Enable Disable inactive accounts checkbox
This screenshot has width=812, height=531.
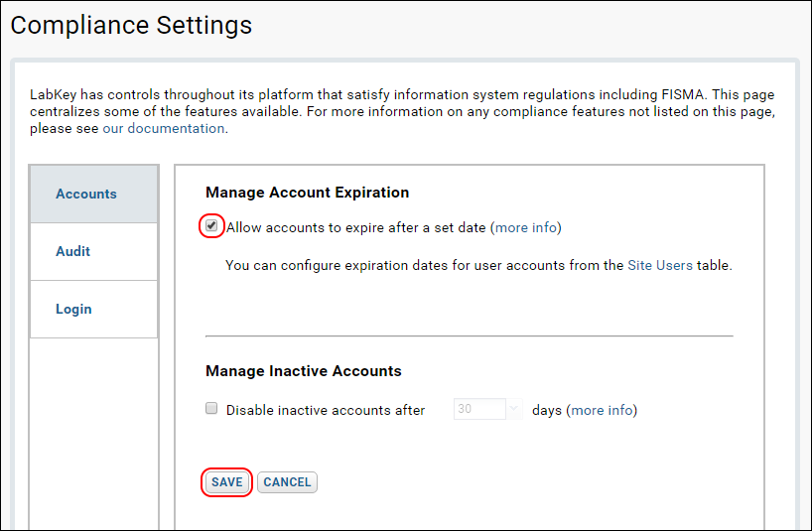(211, 408)
